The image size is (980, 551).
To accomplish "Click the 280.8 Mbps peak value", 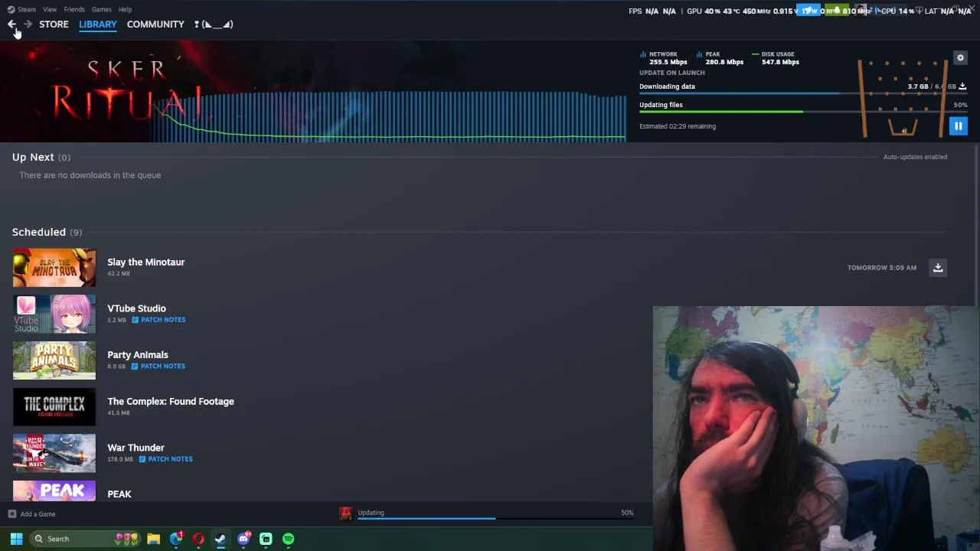I will pos(724,62).
